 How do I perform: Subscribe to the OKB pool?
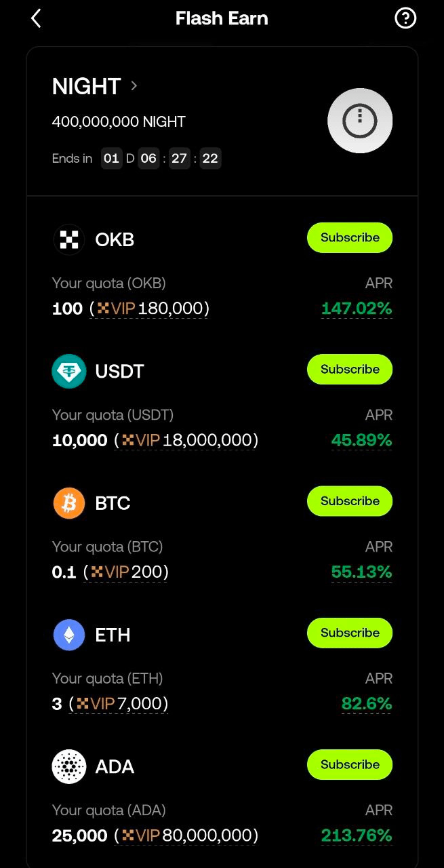click(349, 237)
